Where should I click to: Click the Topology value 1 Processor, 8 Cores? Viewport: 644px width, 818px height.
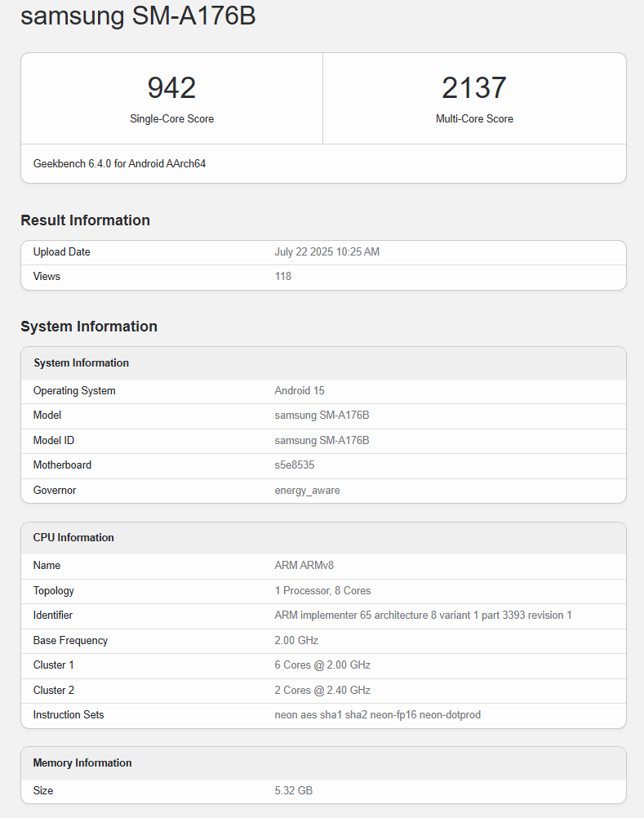(322, 591)
